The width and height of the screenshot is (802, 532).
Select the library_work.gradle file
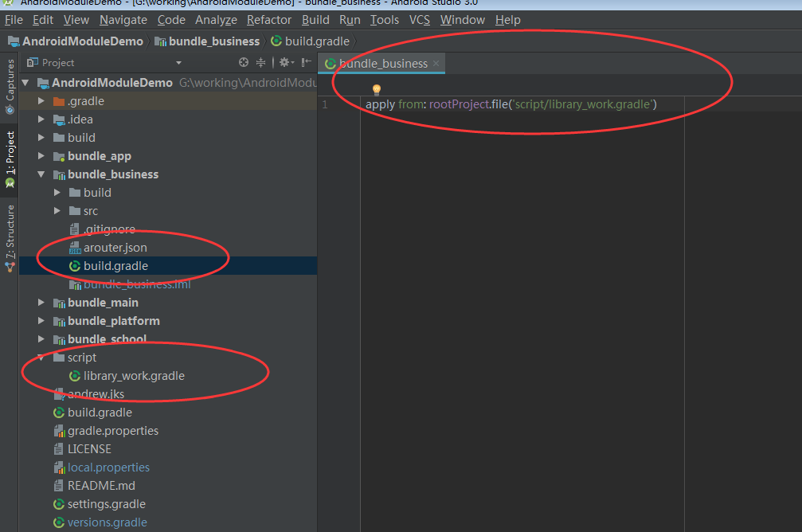[134, 376]
